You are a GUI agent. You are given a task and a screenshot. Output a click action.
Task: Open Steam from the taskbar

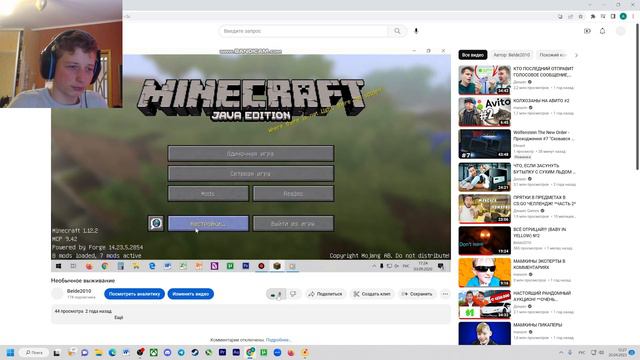195,352
